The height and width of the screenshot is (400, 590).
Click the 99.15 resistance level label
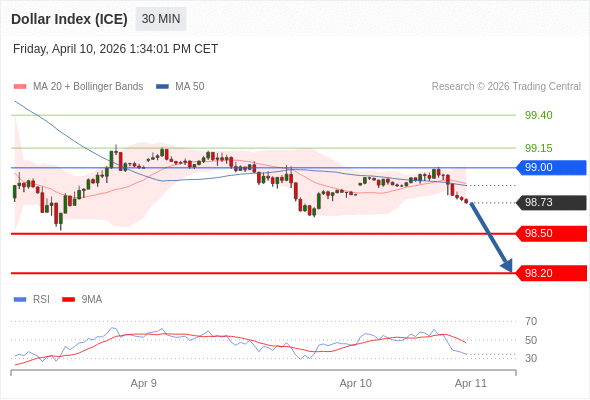(538, 148)
